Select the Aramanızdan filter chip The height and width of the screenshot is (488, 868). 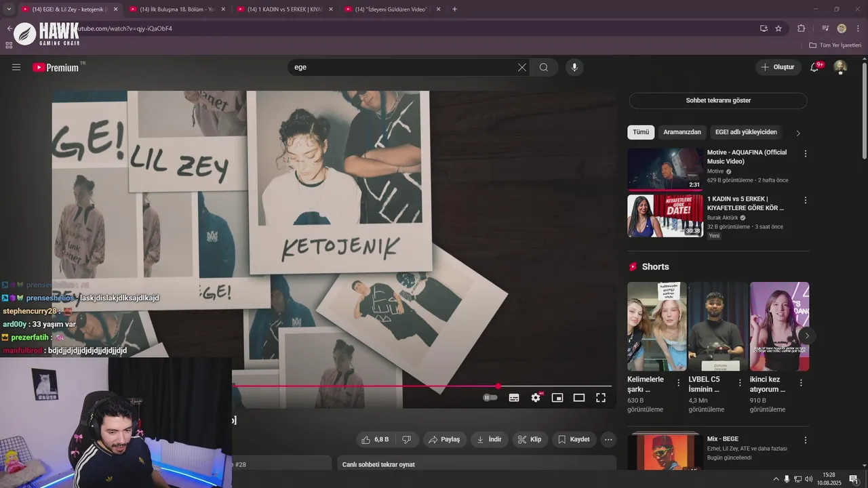(x=682, y=132)
